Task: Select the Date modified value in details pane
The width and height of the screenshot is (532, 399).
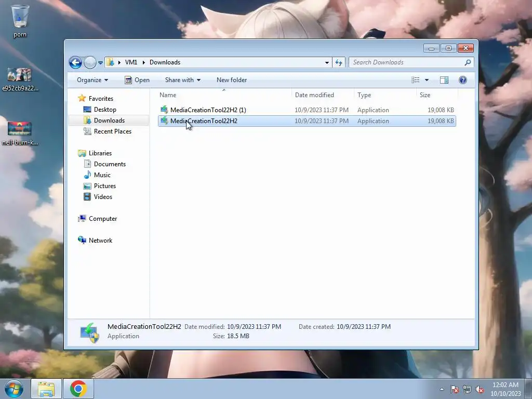Action: coord(254,327)
